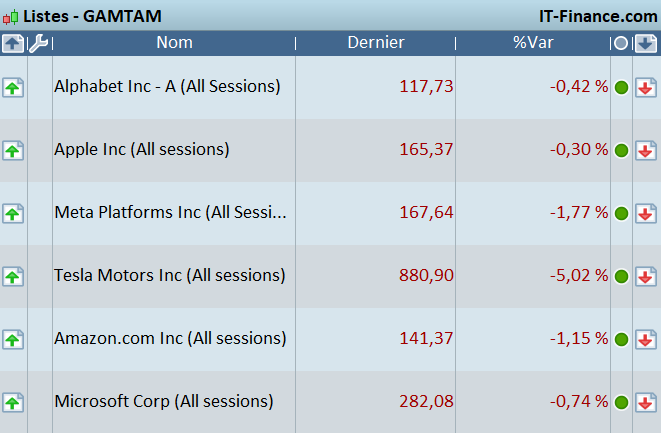Viewport: 661px width, 433px height.
Task: Sort list by Nom column header
Action: coord(174,43)
